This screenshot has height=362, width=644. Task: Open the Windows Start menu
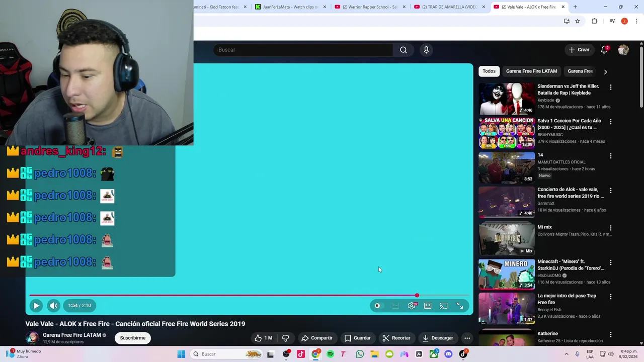point(182,354)
